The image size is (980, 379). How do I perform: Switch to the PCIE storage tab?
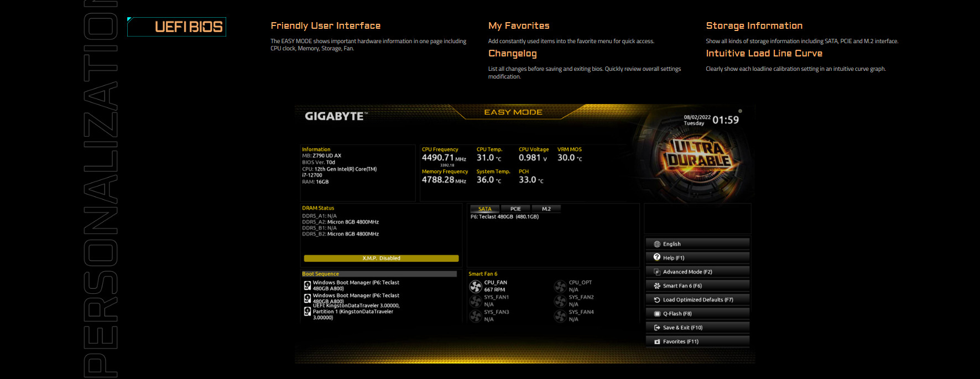(x=515, y=209)
